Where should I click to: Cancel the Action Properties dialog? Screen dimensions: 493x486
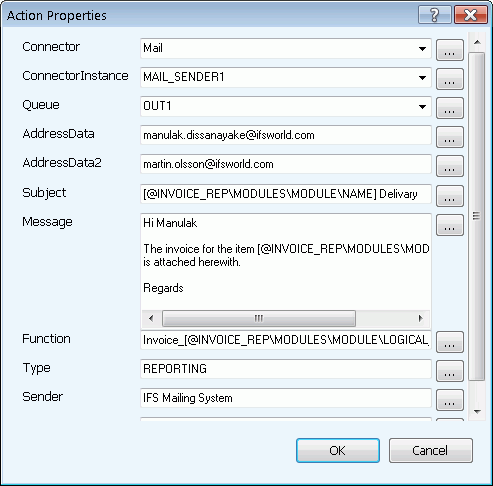[430, 450]
